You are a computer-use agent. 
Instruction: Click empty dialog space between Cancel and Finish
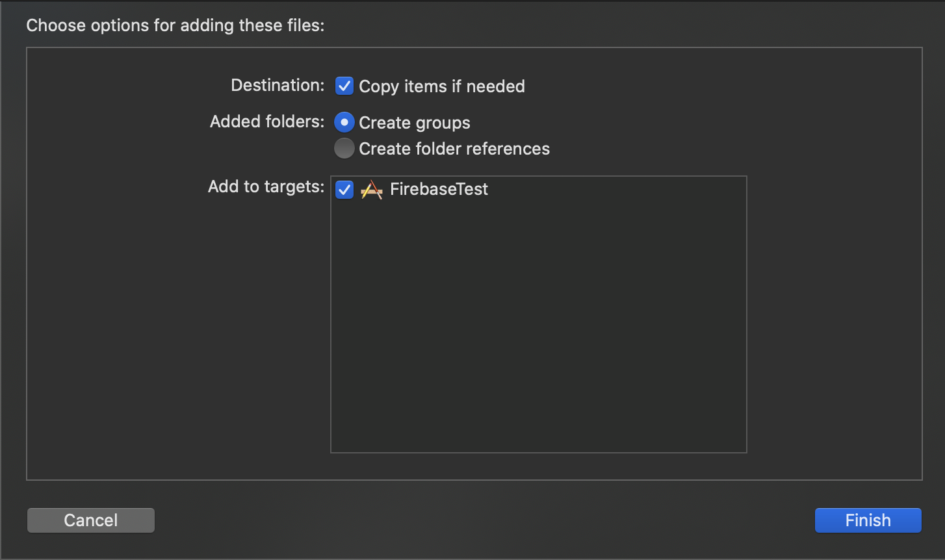pos(484,520)
